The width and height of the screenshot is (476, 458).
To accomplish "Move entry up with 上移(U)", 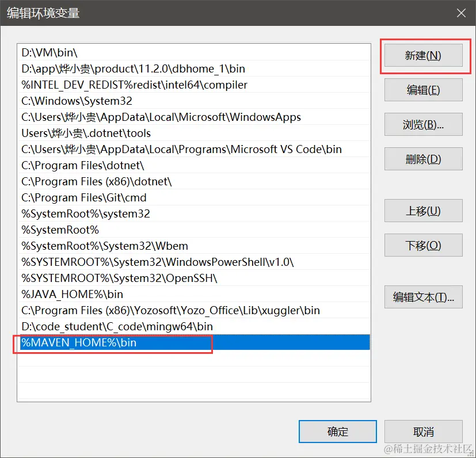I will tap(423, 211).
